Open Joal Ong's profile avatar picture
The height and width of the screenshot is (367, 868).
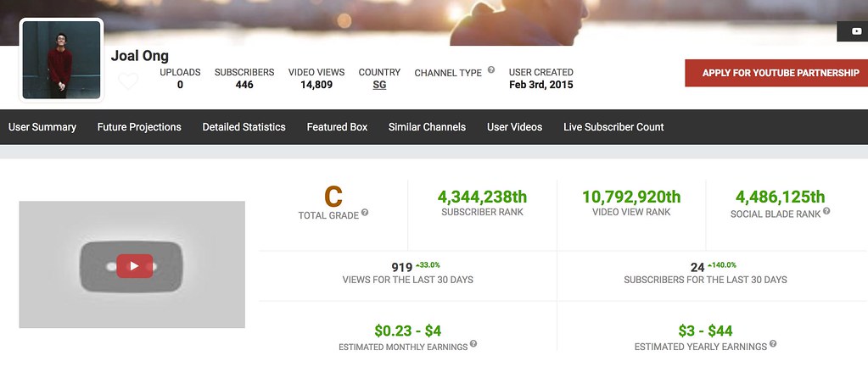[61, 60]
